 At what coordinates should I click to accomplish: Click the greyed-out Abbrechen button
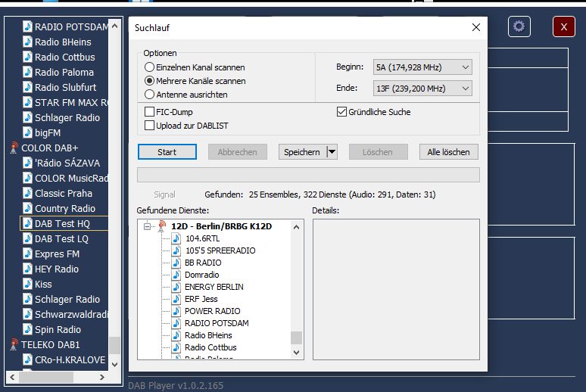tap(237, 152)
